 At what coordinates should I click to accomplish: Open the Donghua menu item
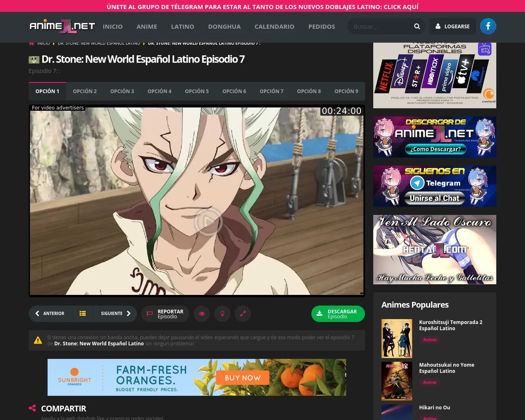pyautogui.click(x=224, y=27)
